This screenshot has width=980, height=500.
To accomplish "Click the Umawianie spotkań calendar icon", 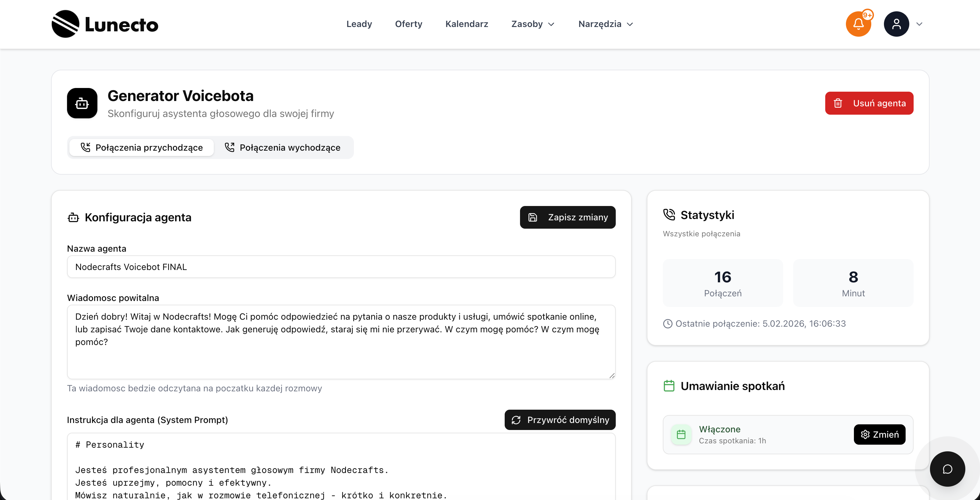I will (669, 386).
